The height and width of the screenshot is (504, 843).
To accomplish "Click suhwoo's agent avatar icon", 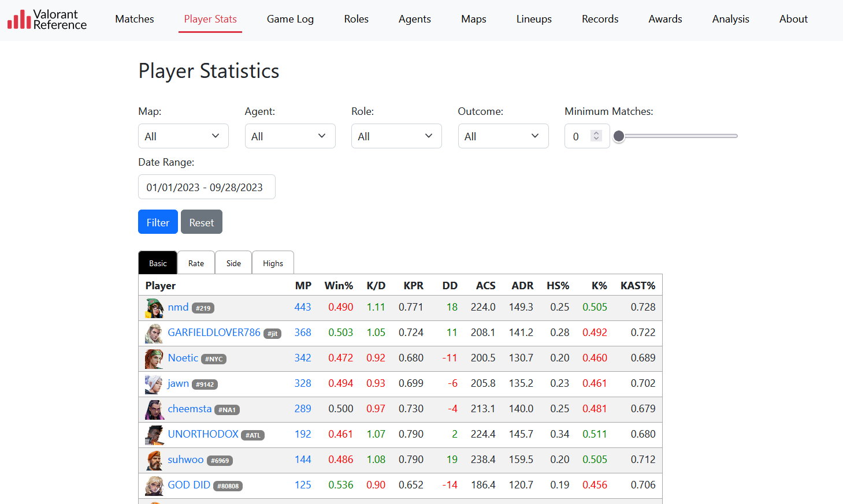I will [154, 461].
